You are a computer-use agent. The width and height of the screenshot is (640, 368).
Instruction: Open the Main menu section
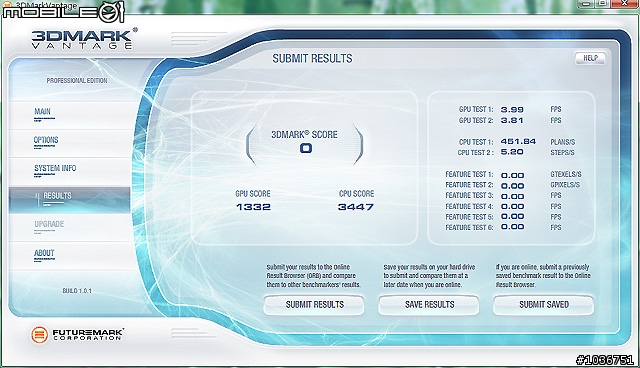tap(42, 111)
